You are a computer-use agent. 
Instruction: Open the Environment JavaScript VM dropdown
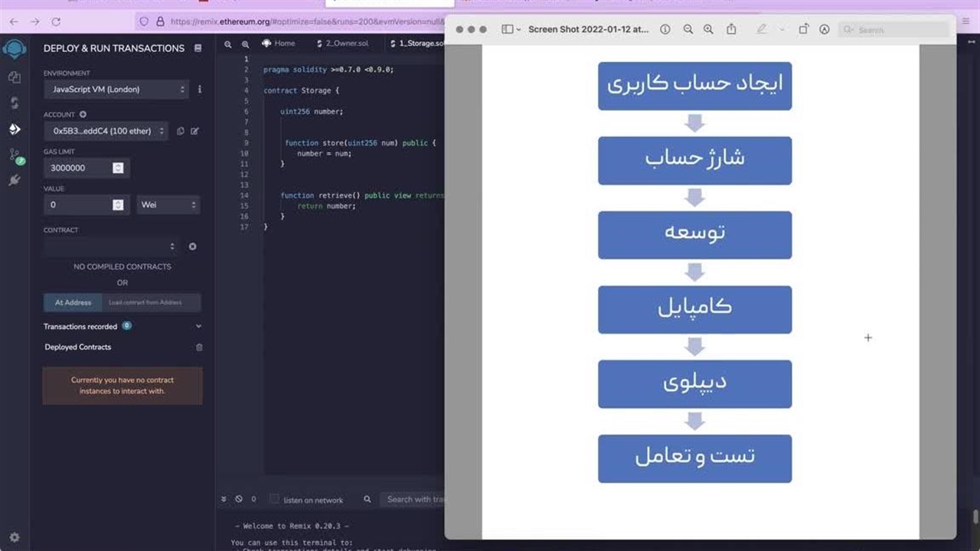(116, 90)
